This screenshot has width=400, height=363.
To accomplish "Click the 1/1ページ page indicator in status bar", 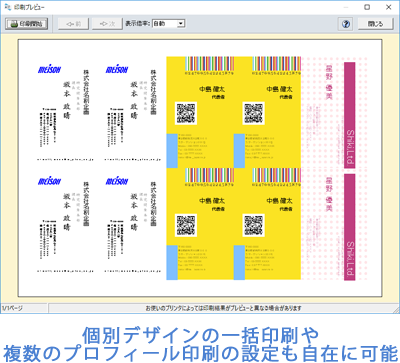I will tap(13, 308).
